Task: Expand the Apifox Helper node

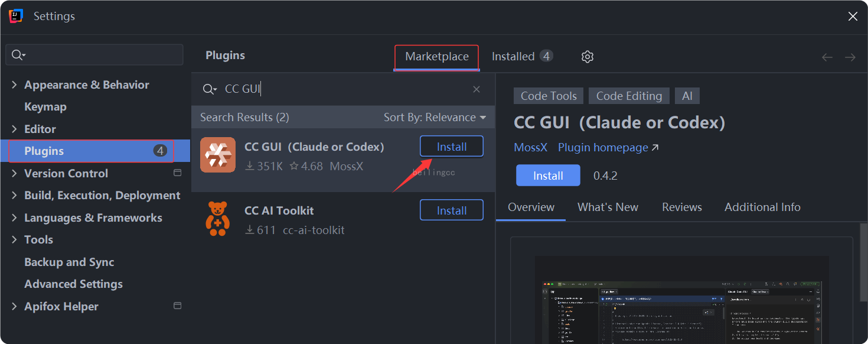Action: click(x=14, y=306)
